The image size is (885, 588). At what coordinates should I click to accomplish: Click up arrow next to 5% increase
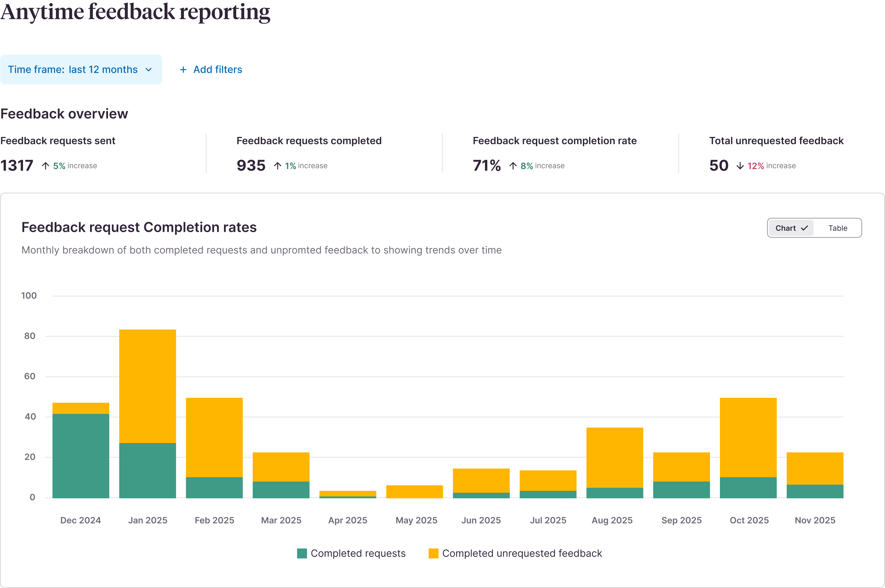pyautogui.click(x=45, y=166)
